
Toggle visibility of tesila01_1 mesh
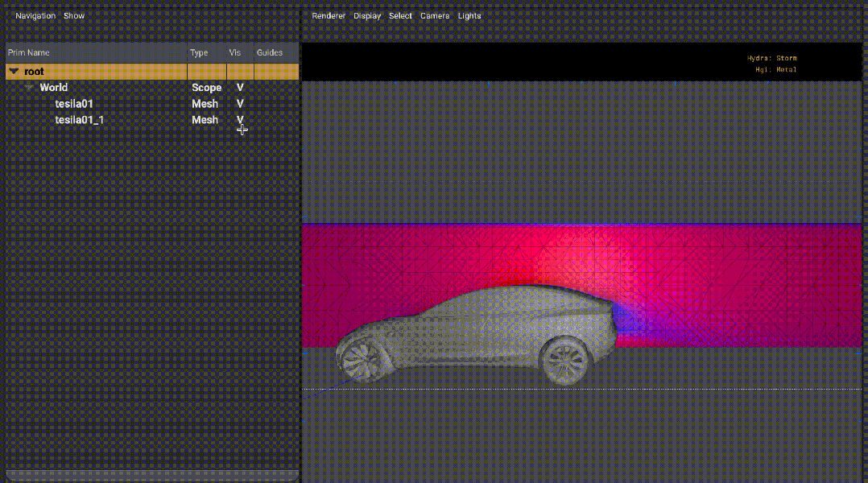click(x=239, y=120)
